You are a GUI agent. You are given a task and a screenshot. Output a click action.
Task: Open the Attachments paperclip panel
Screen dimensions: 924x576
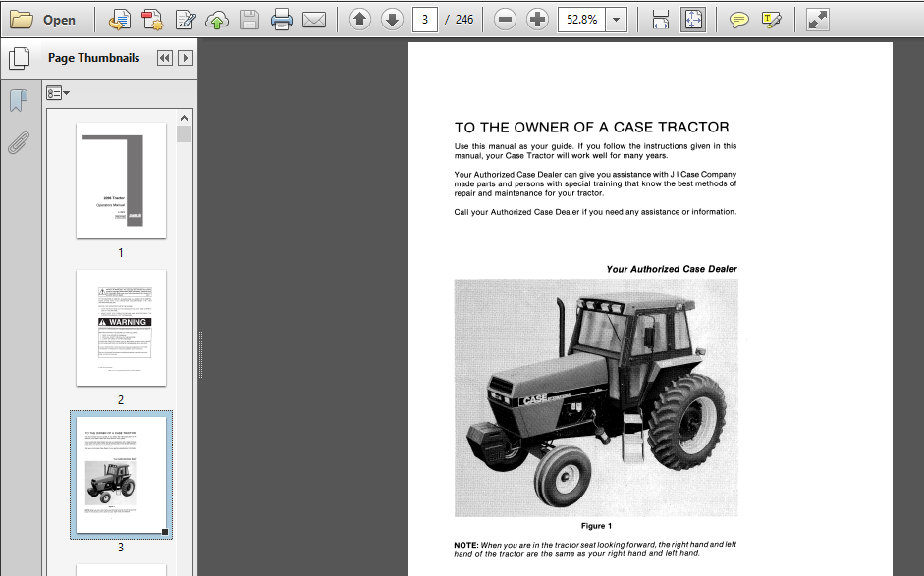click(x=19, y=143)
